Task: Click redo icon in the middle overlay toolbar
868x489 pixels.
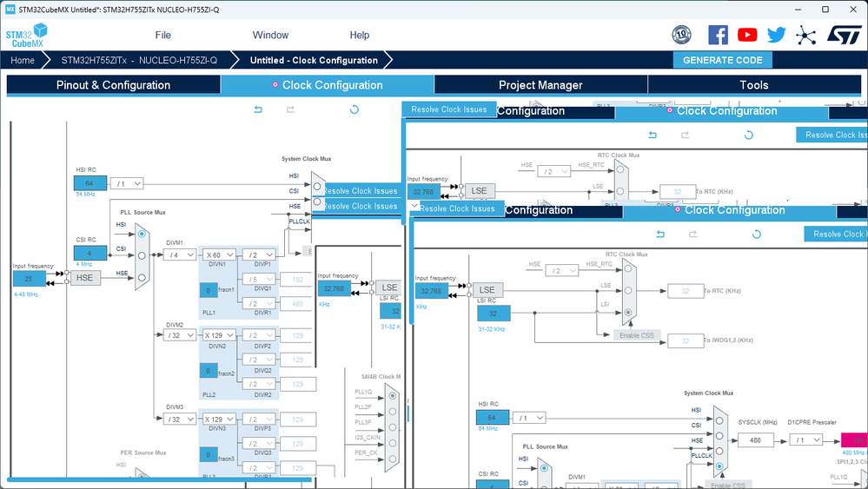Action: click(685, 135)
